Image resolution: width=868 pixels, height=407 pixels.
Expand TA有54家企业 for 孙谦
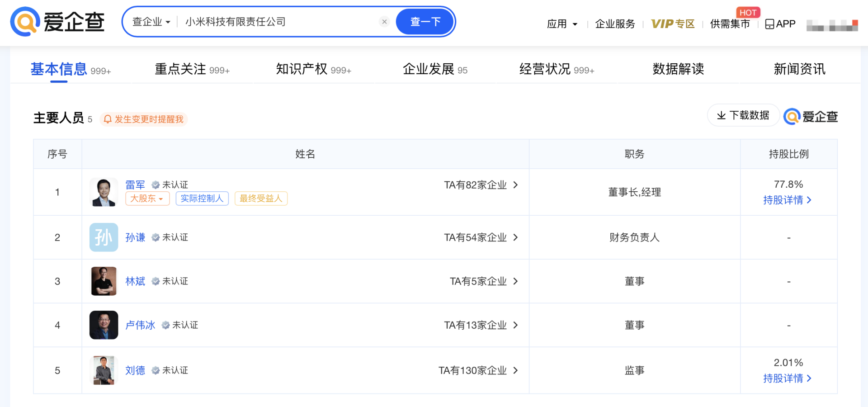pos(481,237)
